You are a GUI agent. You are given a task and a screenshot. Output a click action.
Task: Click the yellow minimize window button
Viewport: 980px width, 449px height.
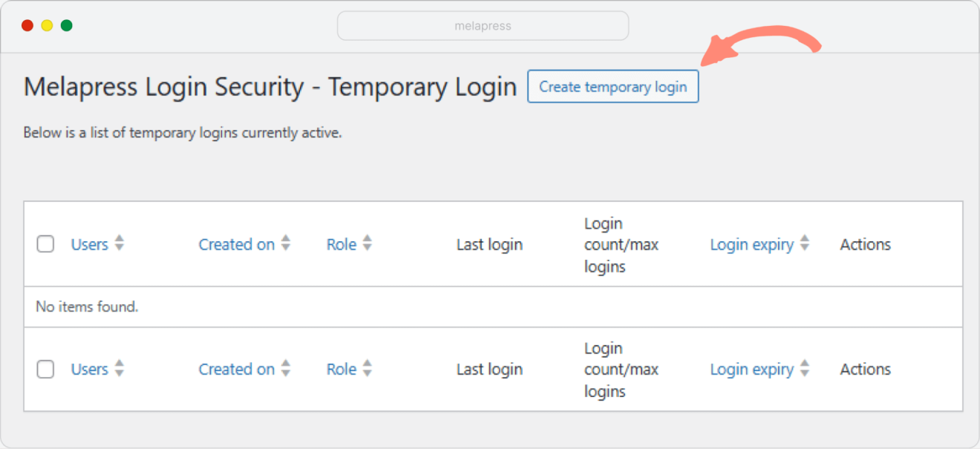click(x=47, y=26)
